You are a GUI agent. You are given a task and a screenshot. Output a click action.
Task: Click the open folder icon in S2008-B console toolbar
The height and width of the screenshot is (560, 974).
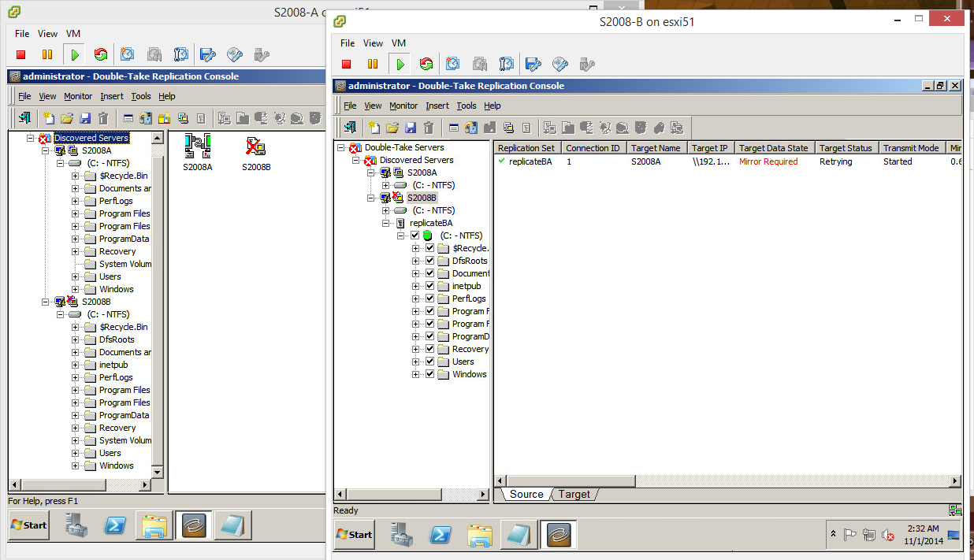click(392, 128)
